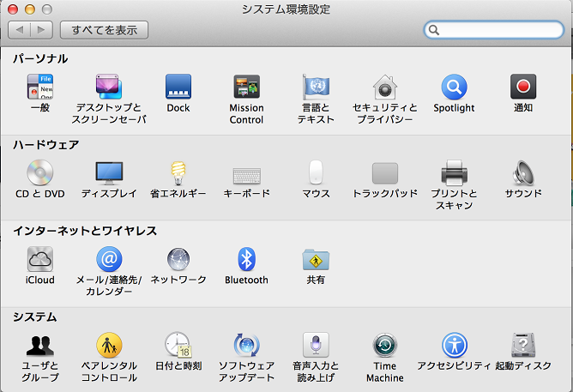
Task: Open 通知 (Notifications) preferences
Action: [x=523, y=87]
